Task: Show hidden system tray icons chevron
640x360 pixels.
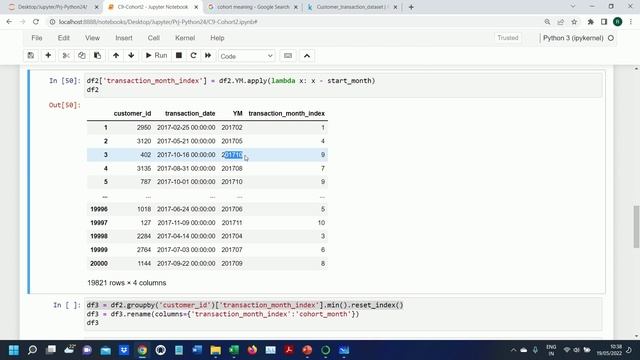Action: (513, 350)
